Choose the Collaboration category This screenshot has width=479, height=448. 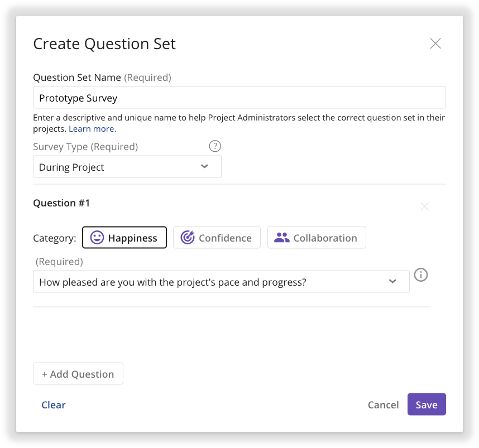pyautogui.click(x=317, y=237)
